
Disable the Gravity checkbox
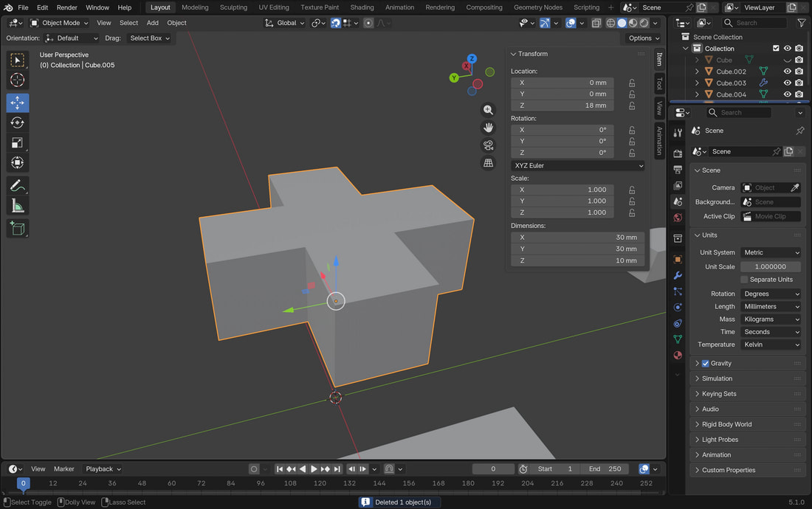(x=706, y=364)
